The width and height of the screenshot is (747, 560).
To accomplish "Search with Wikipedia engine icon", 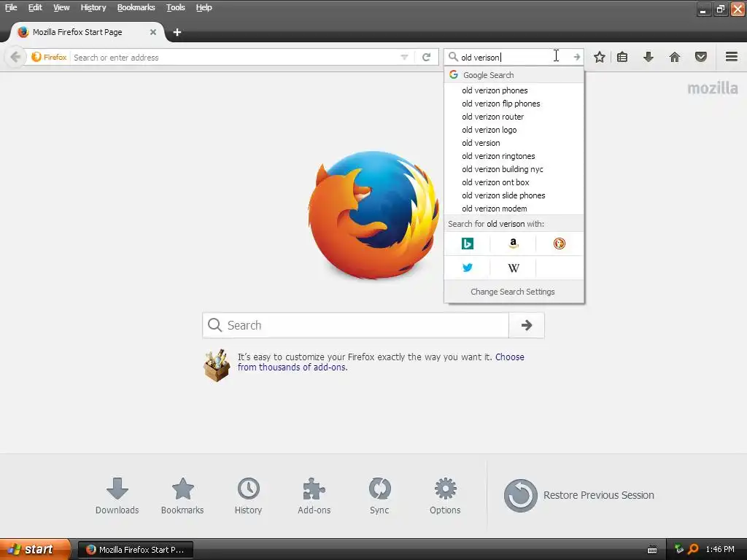I will point(513,268).
